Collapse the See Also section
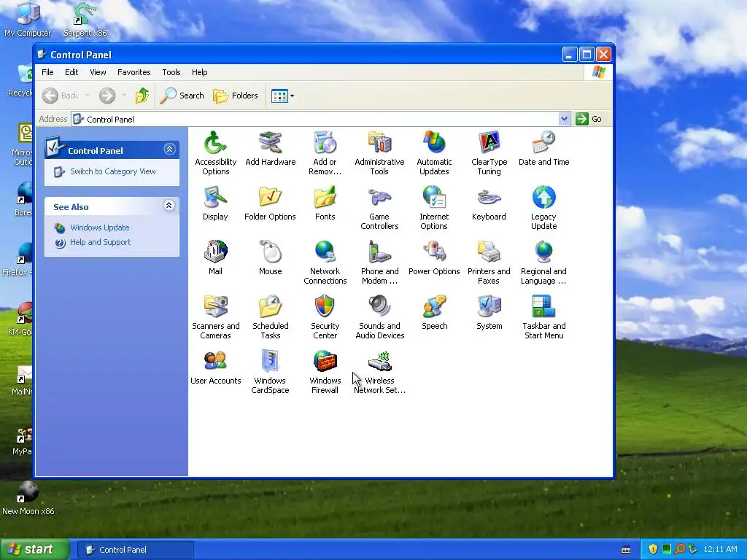Screen dimensions: 747x560 point(169,206)
